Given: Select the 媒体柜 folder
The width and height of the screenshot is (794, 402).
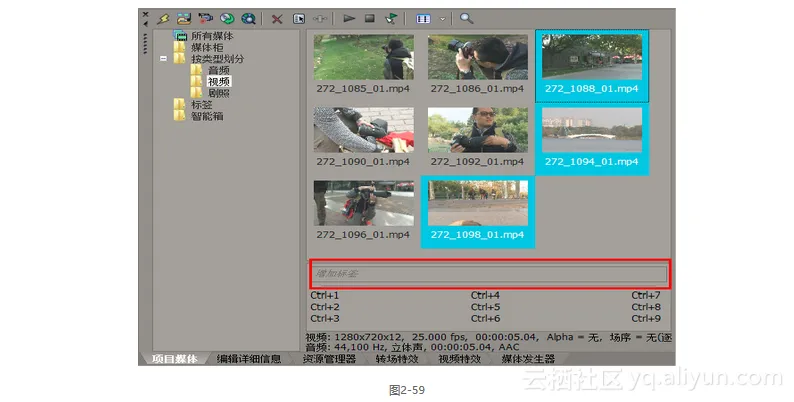Looking at the screenshot, I should [x=207, y=47].
